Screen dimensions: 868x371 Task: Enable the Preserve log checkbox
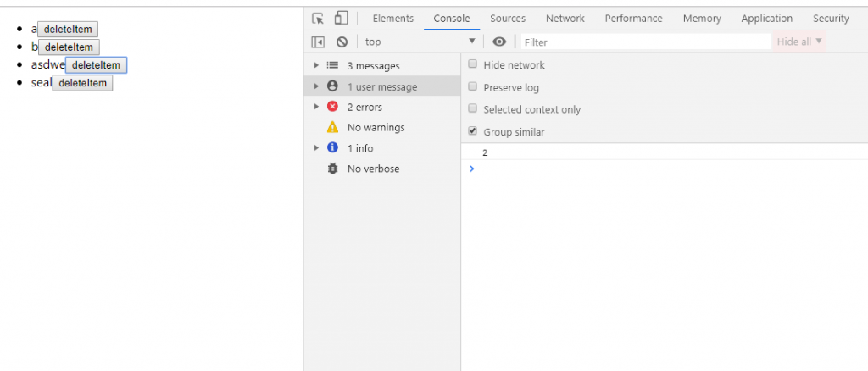473,87
